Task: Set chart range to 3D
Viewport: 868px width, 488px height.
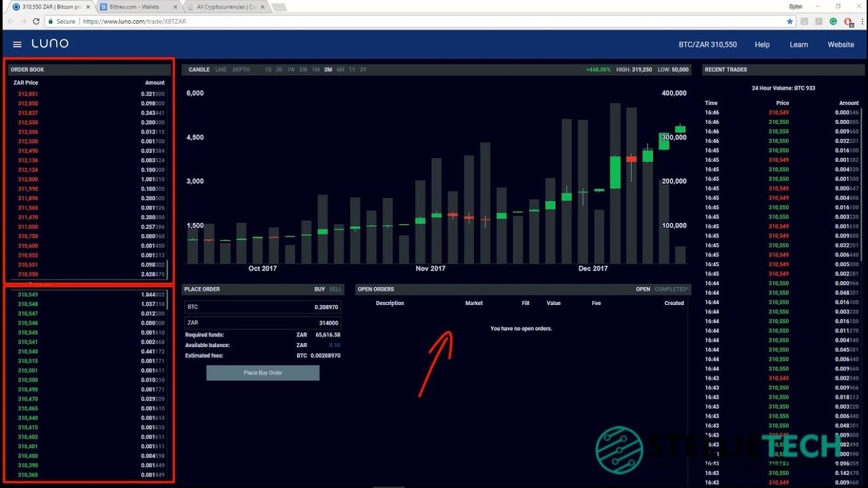Action: pyautogui.click(x=279, y=70)
